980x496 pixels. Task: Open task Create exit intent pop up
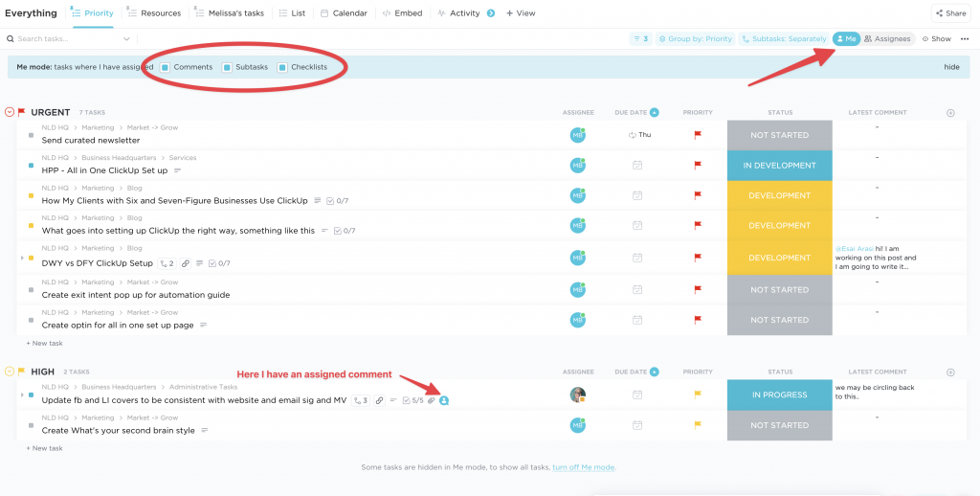pos(136,295)
